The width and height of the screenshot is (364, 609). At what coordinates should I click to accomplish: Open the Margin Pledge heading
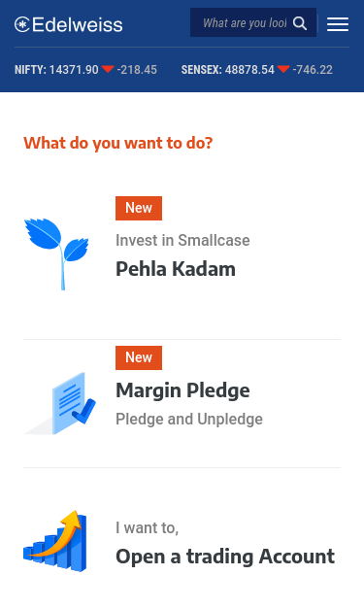(182, 390)
